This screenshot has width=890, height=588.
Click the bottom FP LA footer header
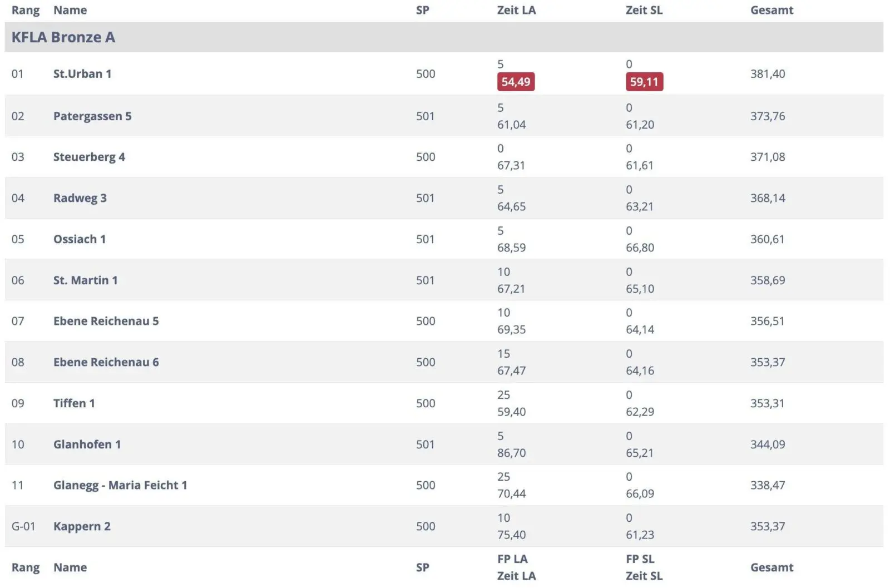[x=512, y=559]
